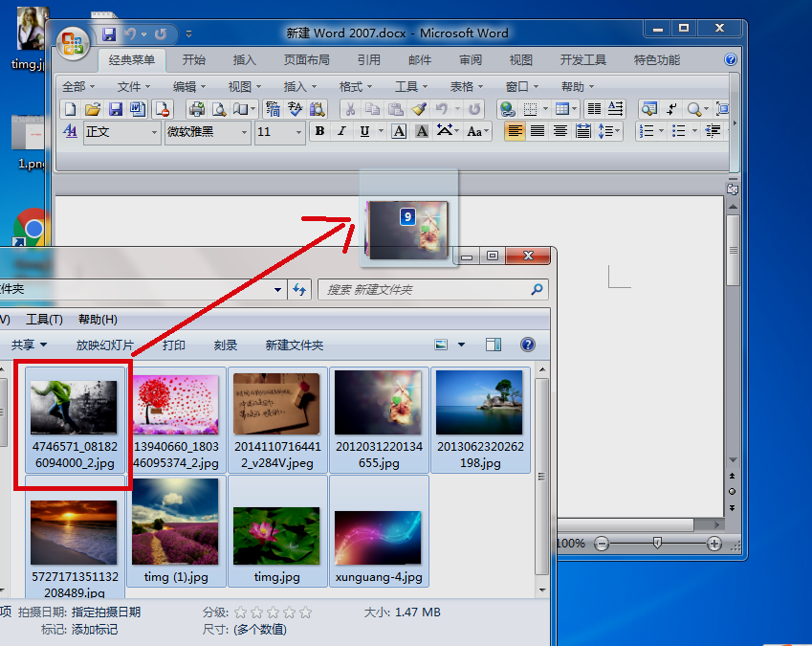Viewport: 812px width, 646px height.
Task: Toggle Bold formatting
Action: (x=319, y=131)
